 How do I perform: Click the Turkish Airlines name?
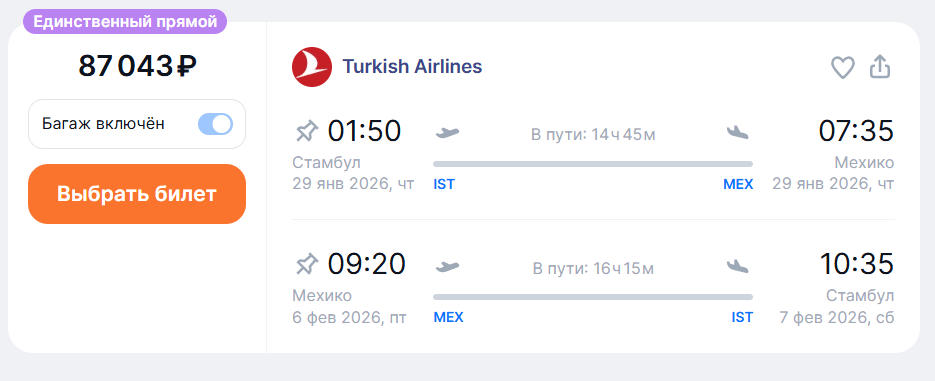coord(412,67)
